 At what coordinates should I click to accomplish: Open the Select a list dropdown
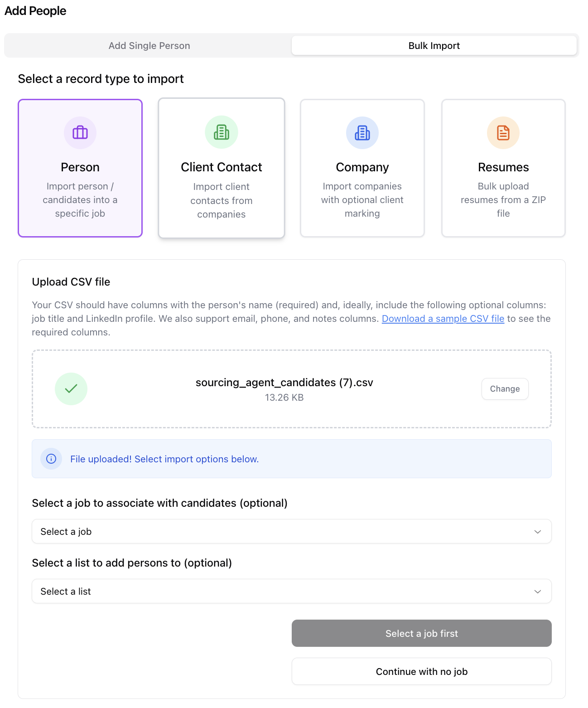[292, 591]
